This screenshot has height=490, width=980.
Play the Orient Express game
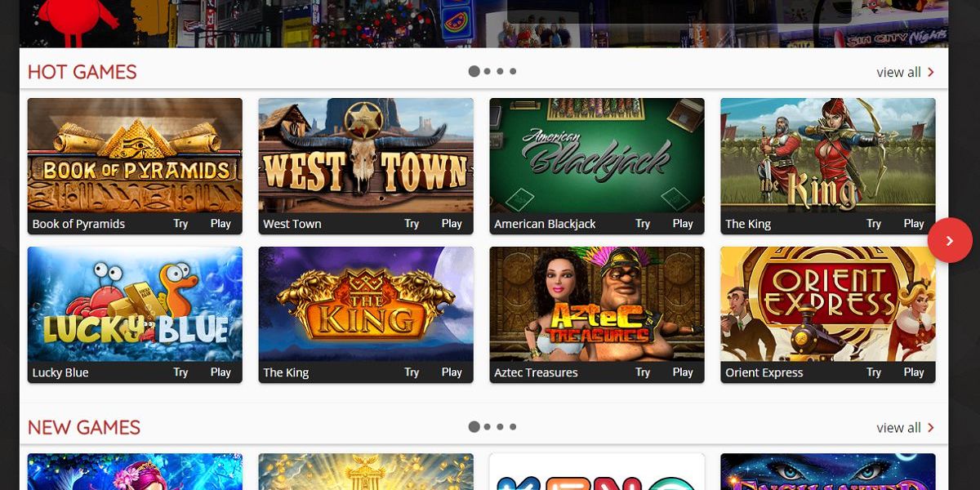click(x=914, y=372)
